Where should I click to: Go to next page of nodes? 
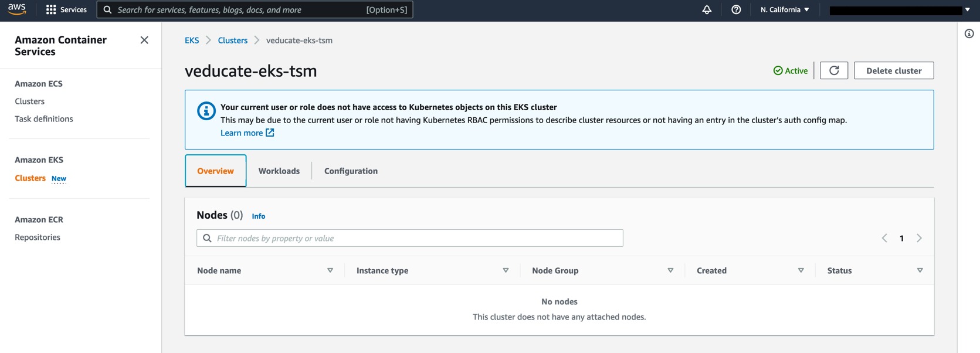click(x=919, y=238)
